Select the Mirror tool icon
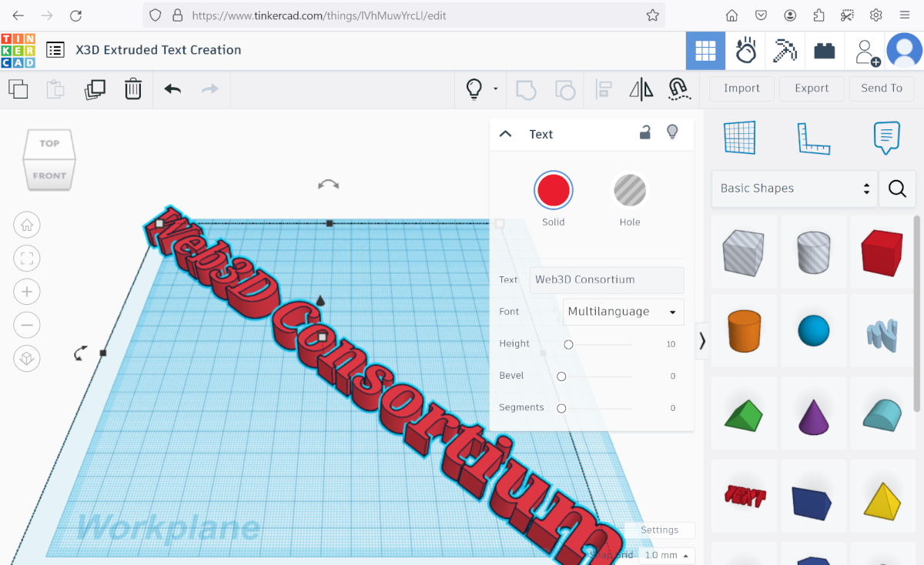The height and width of the screenshot is (565, 924). [x=641, y=89]
